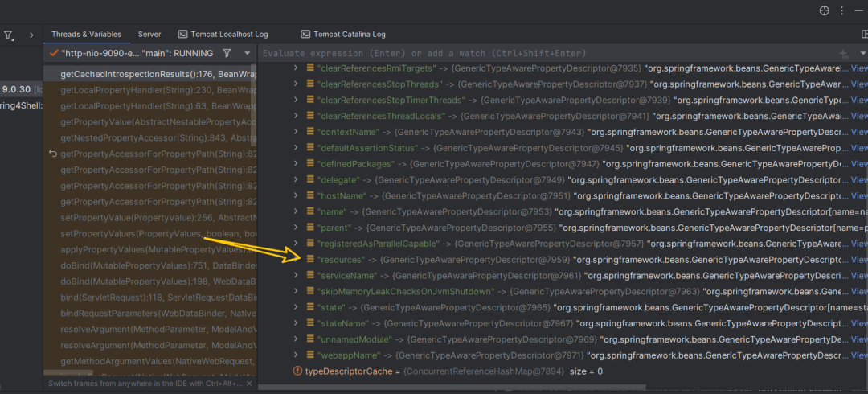Select frame getLocalPropertyHandler(String):63
This screenshot has height=394, width=868.
coord(150,105)
